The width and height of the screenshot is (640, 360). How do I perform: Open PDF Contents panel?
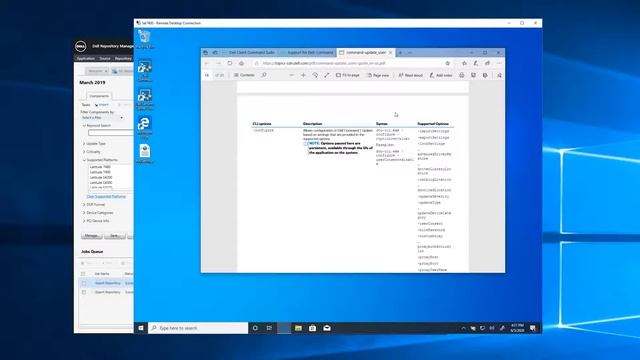tap(244, 75)
